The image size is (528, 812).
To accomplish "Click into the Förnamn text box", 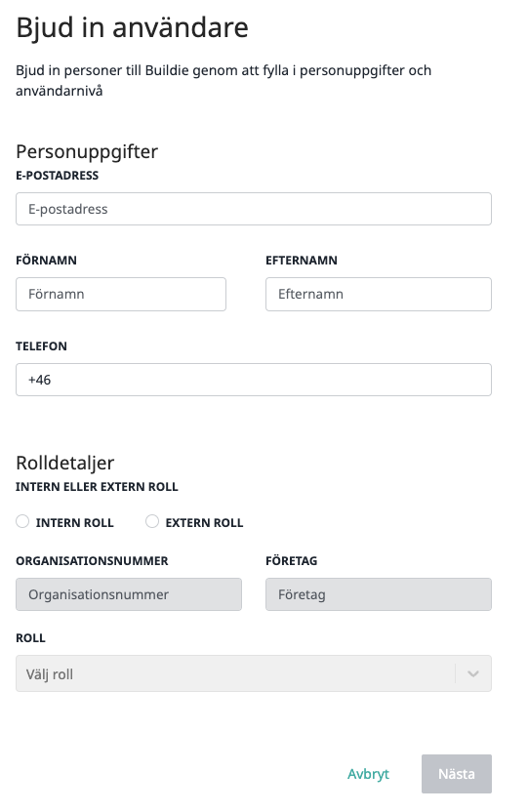I will [x=121, y=294].
